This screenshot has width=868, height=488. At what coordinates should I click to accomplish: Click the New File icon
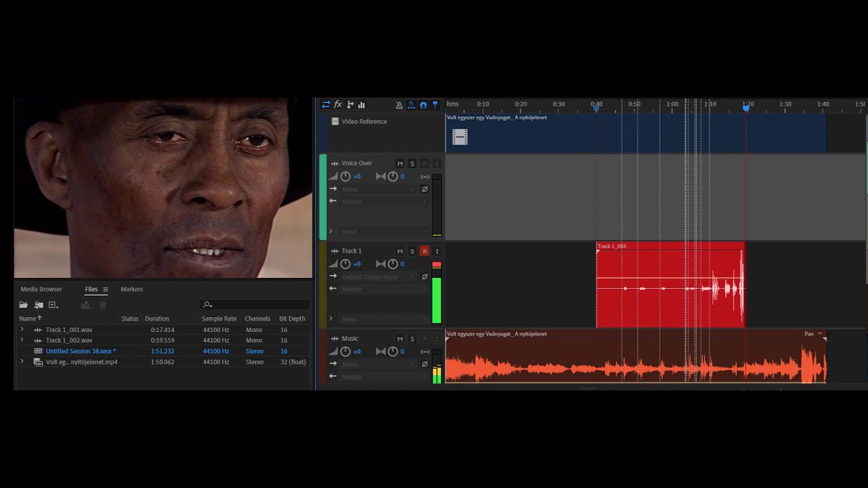(53, 305)
